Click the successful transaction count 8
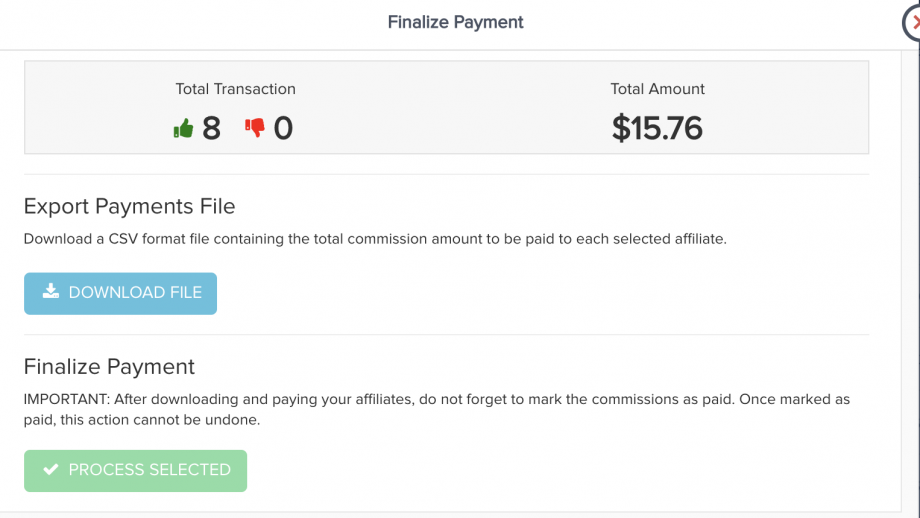 tap(211, 128)
